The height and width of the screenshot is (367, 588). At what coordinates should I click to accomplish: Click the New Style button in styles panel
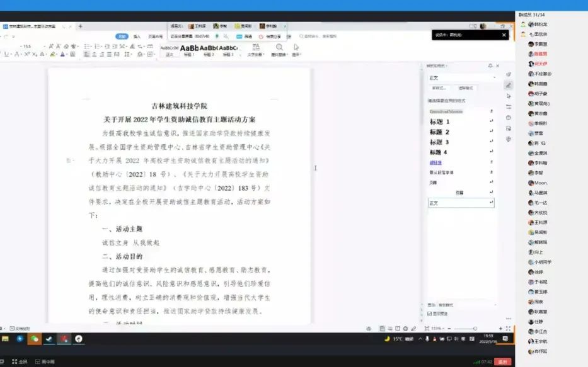(x=439, y=88)
